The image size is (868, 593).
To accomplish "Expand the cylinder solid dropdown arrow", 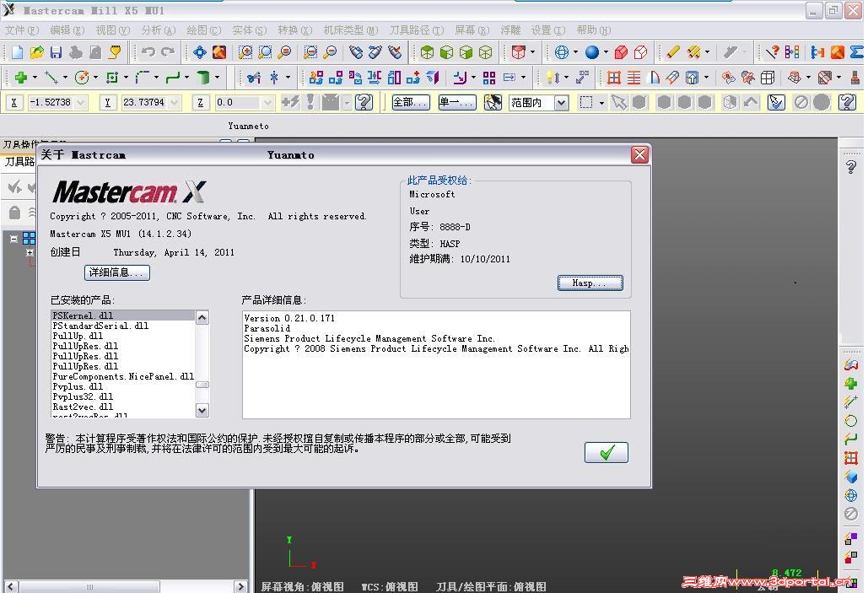I will 217,78.
